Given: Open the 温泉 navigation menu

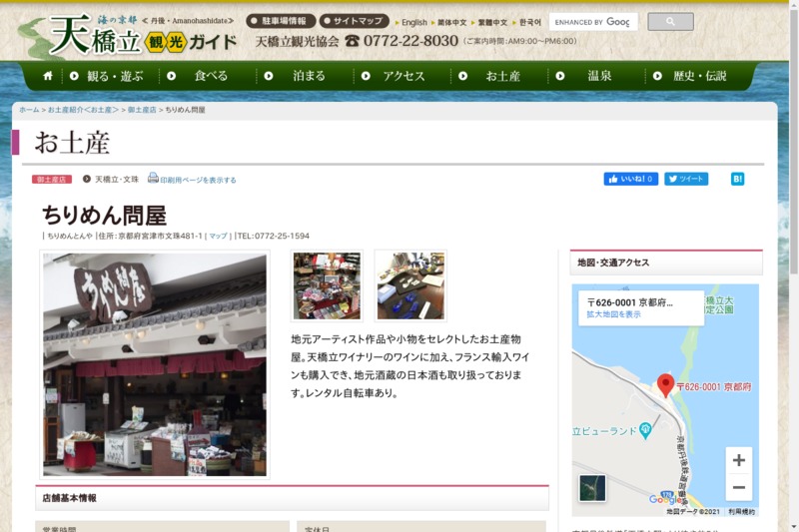Looking at the screenshot, I should point(600,76).
